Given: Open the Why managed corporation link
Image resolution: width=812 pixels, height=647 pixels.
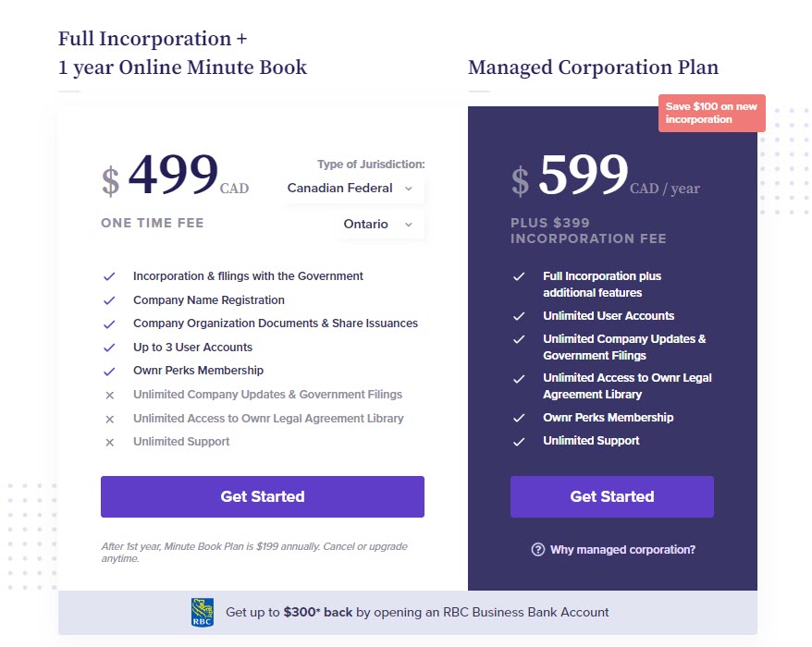Looking at the screenshot, I should click(622, 550).
